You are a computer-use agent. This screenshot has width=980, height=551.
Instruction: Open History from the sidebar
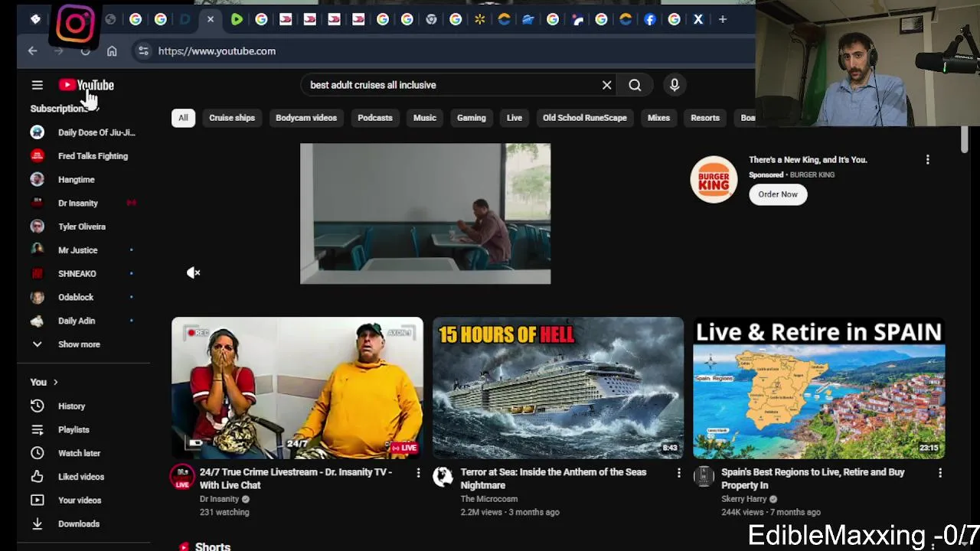tap(71, 406)
